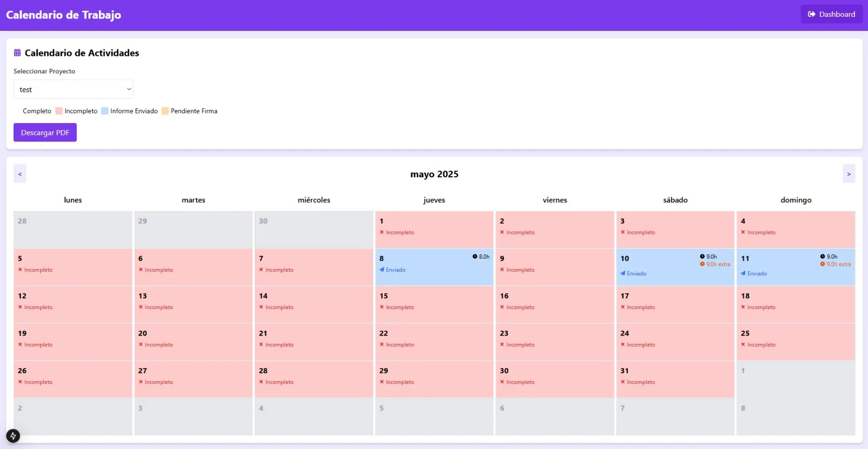The image size is (868, 449).
Task: Click the paper plane Enviado icon on May 10
Action: (x=623, y=273)
